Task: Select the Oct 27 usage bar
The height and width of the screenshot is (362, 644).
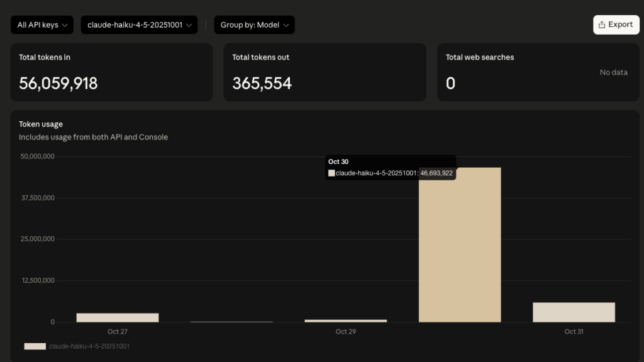Action: point(118,317)
